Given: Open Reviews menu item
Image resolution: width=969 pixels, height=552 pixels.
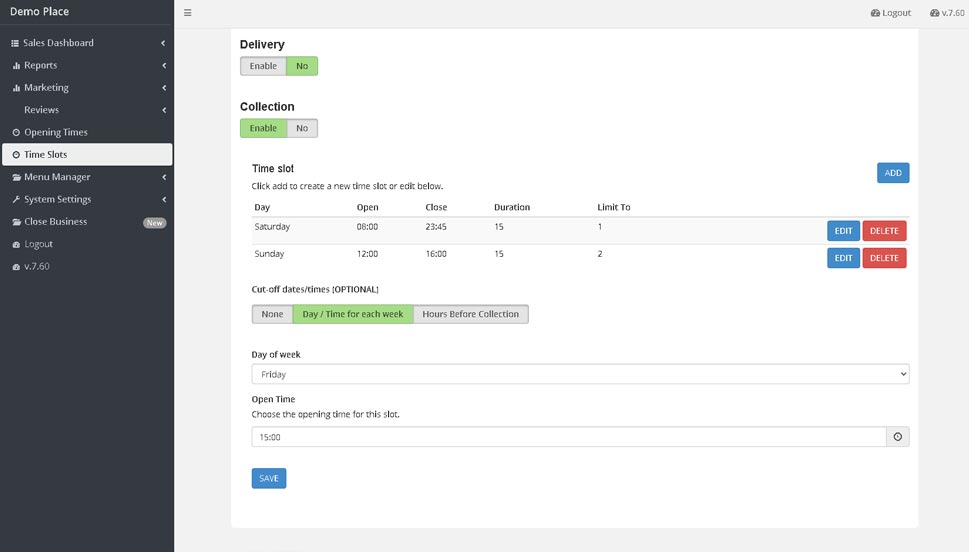Looking at the screenshot, I should click(x=87, y=109).
